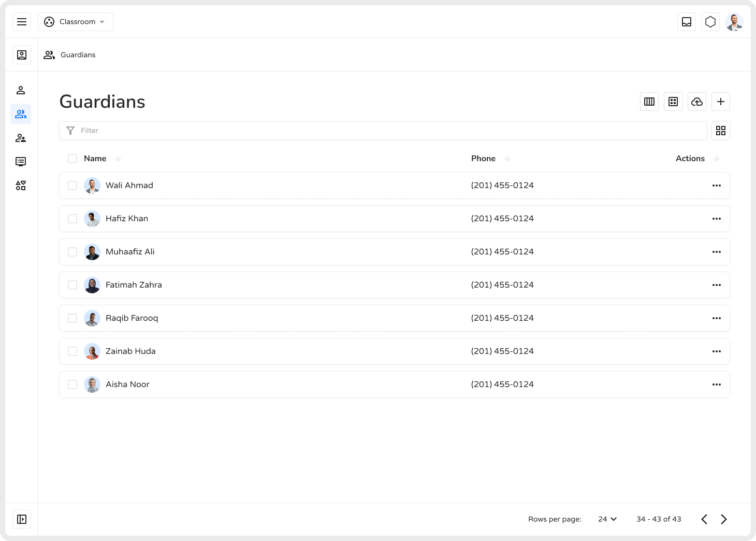Open actions menu for Hafiz Khan
Viewport: 756px width, 541px height.
[717, 219]
